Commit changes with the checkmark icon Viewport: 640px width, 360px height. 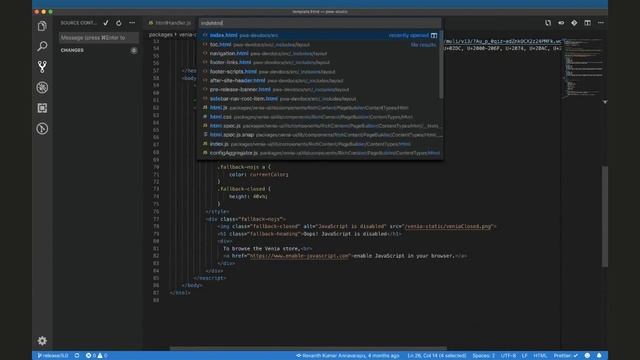(x=106, y=23)
